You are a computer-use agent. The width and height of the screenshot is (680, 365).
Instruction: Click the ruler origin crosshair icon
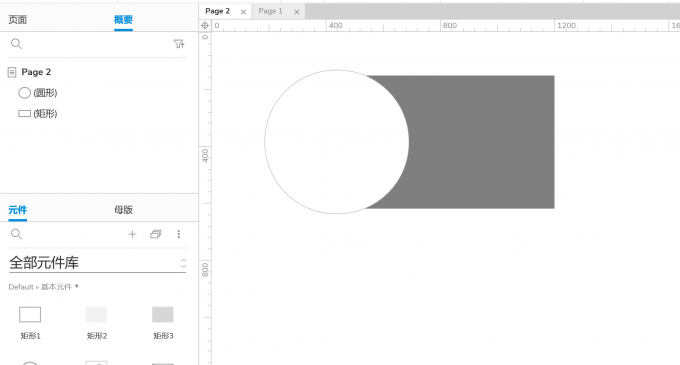pyautogui.click(x=205, y=25)
